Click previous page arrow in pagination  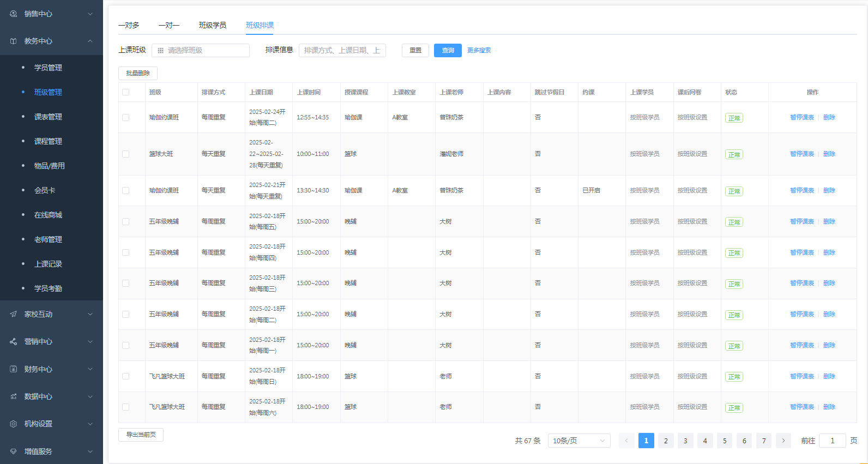[626, 441]
